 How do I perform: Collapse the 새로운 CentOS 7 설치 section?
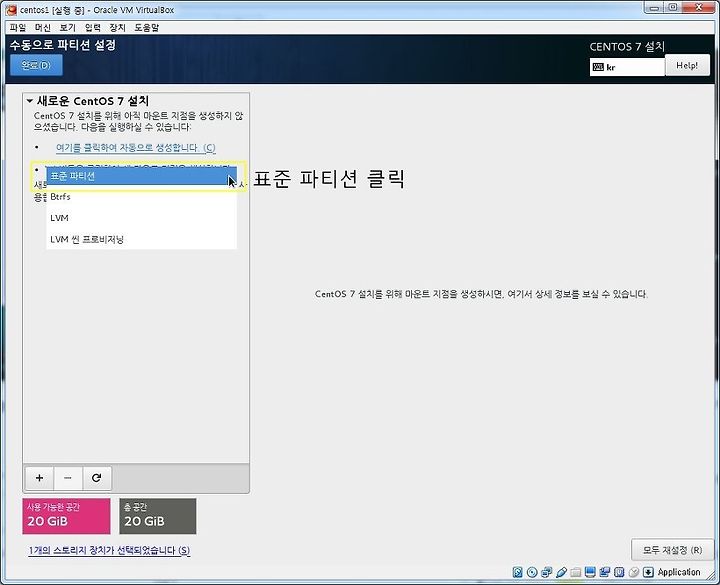click(30, 101)
